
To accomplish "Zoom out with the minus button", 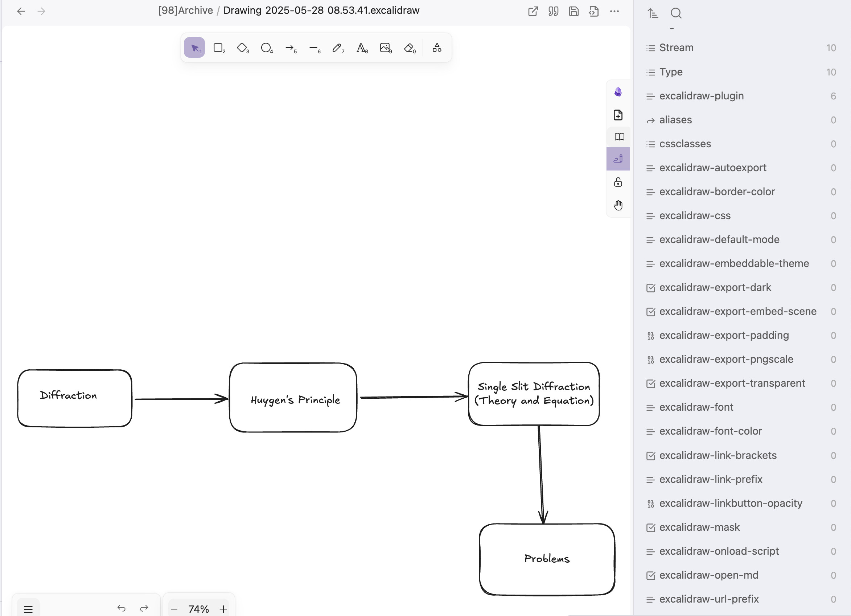I will [x=174, y=609].
